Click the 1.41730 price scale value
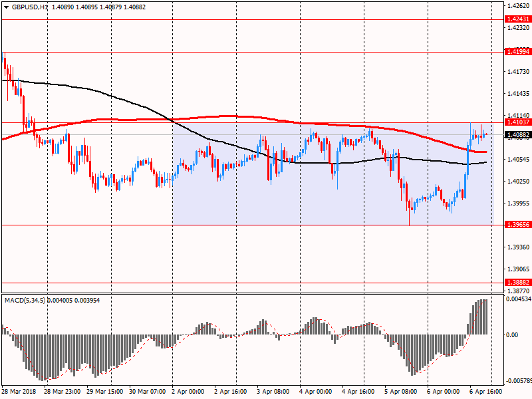 coord(519,72)
